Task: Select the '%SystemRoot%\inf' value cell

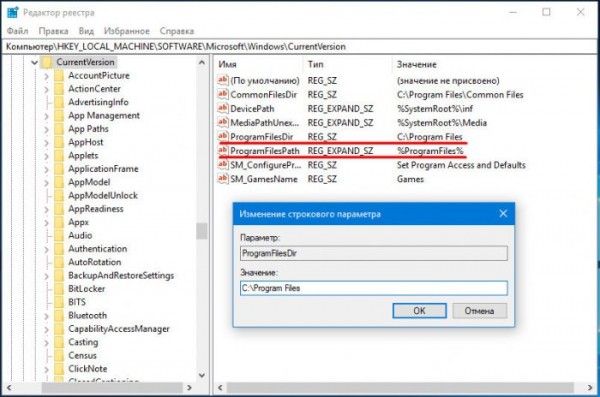Action: (435, 109)
